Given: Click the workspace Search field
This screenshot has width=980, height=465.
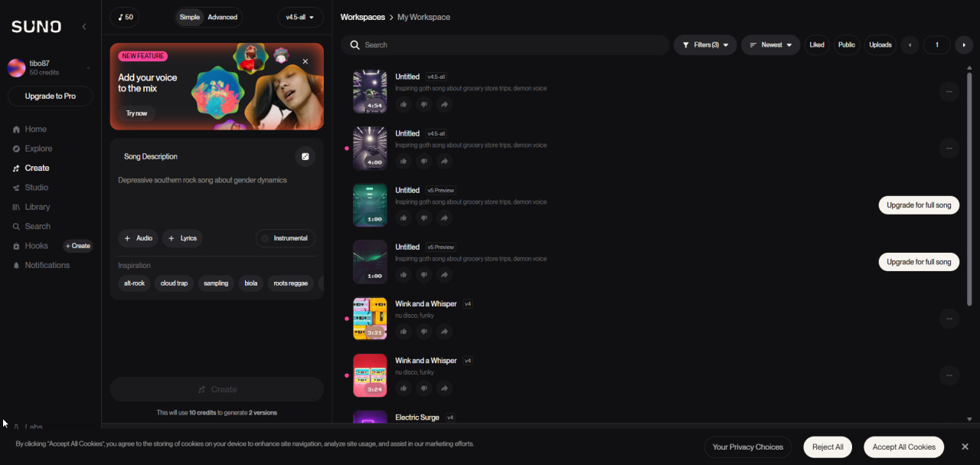Looking at the screenshot, I should (x=505, y=45).
